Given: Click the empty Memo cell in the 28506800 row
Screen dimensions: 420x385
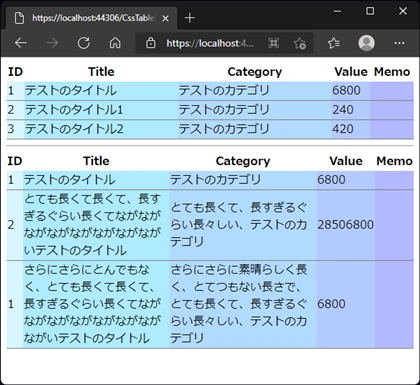Looking at the screenshot, I should [394, 225].
